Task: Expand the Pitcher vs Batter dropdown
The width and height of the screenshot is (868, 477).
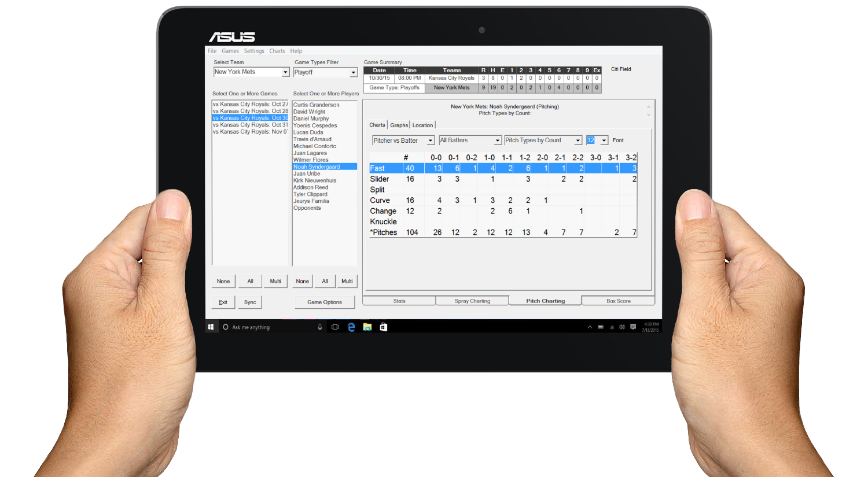Action: 431,140
